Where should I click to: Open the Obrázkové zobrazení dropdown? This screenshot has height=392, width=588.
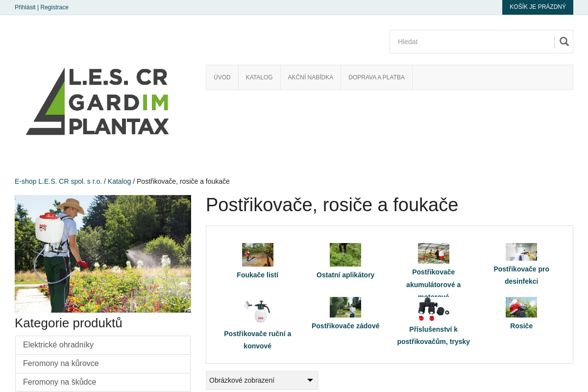262,380
